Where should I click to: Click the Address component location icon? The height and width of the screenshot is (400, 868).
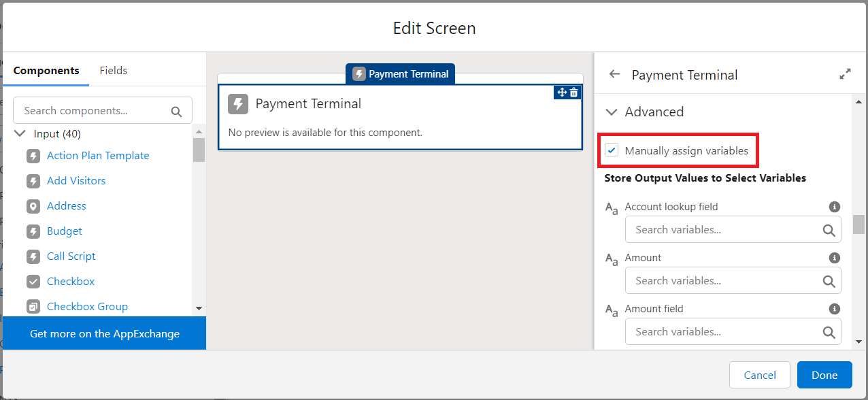point(33,206)
